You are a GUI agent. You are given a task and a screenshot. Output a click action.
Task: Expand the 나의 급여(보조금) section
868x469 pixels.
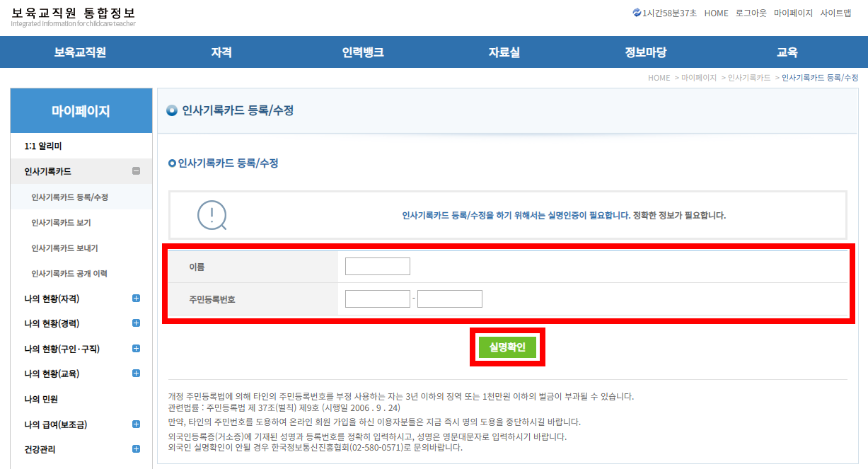click(x=137, y=424)
